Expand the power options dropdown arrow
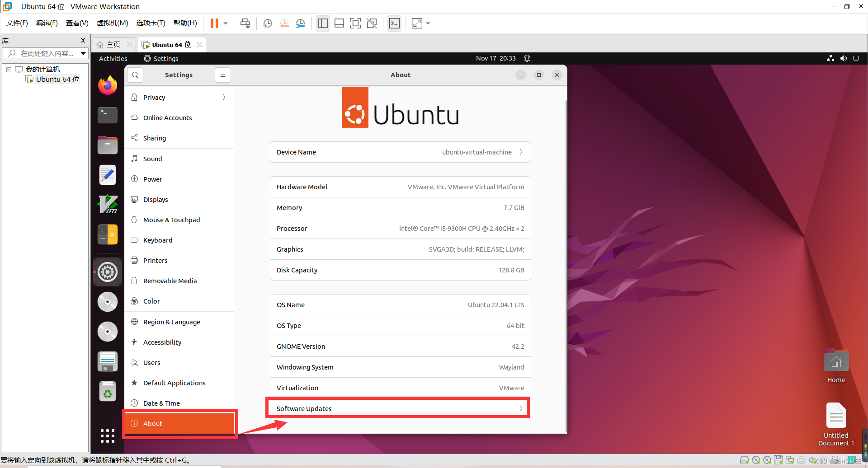Image resolution: width=868 pixels, height=468 pixels. tap(225, 23)
